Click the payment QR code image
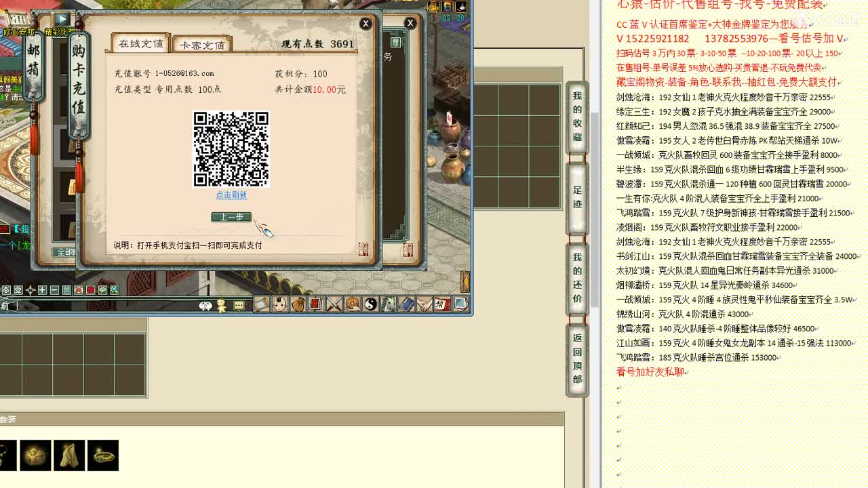Screen dimensions: 868x488 pyautogui.click(x=231, y=149)
